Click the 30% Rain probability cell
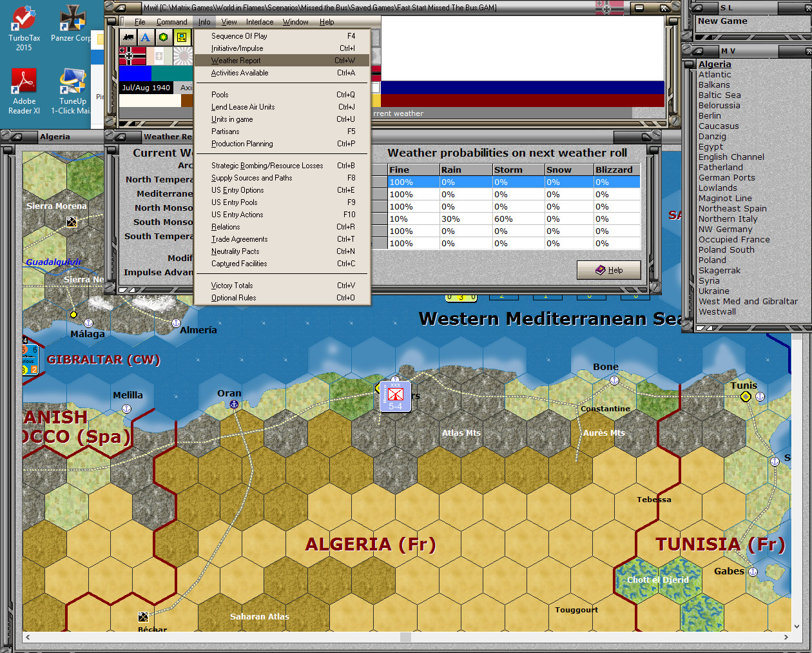 (465, 219)
